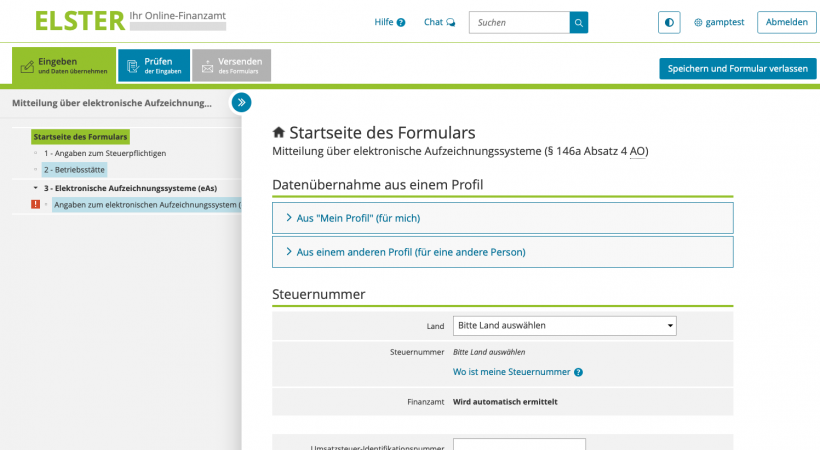Click the Eingeben pencil icon
Image resolution: width=820 pixels, height=450 pixels.
click(x=27, y=66)
